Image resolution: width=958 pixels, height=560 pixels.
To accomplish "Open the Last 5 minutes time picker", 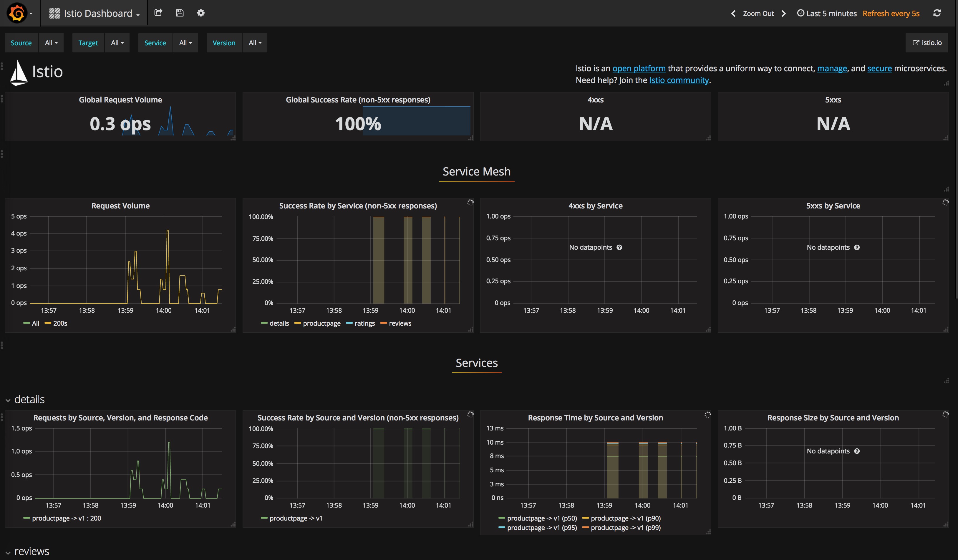I will 827,14.
